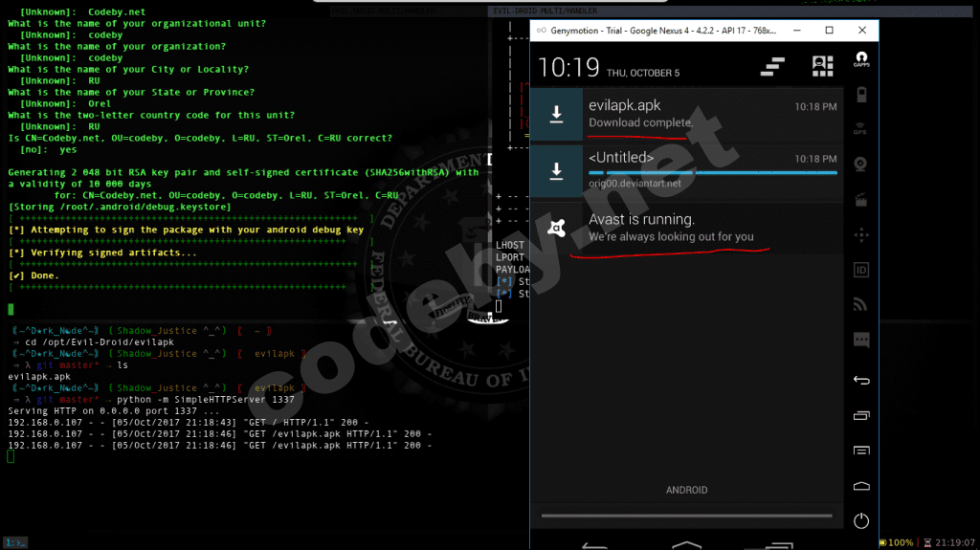Maximize the Genymotion window

(830, 30)
